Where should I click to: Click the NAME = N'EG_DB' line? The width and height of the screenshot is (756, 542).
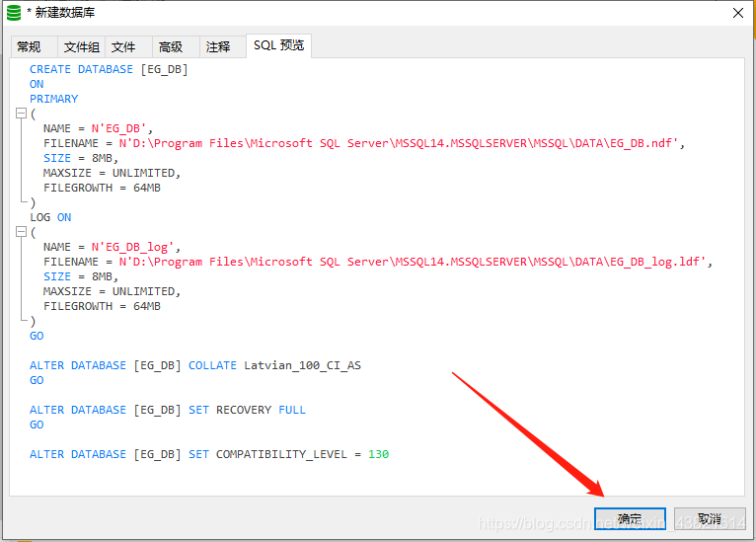(x=98, y=128)
